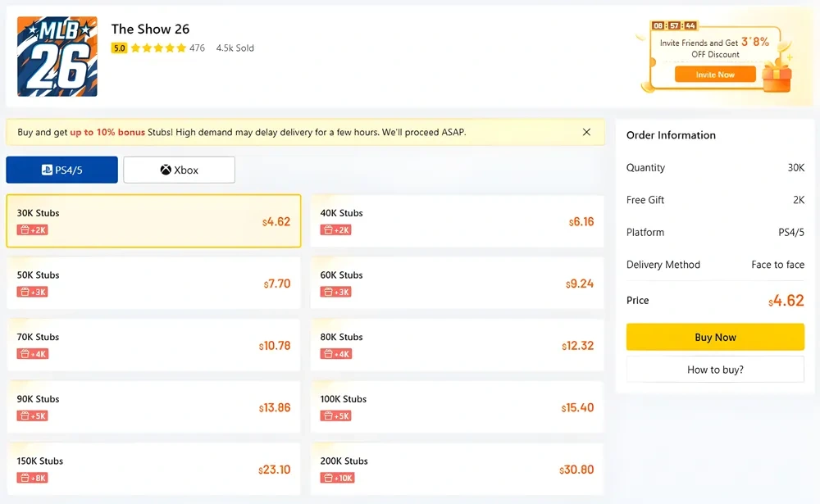Image resolution: width=820 pixels, height=504 pixels.
Task: Click the +8K gift badge under 150K Stubs
Action: click(x=33, y=478)
